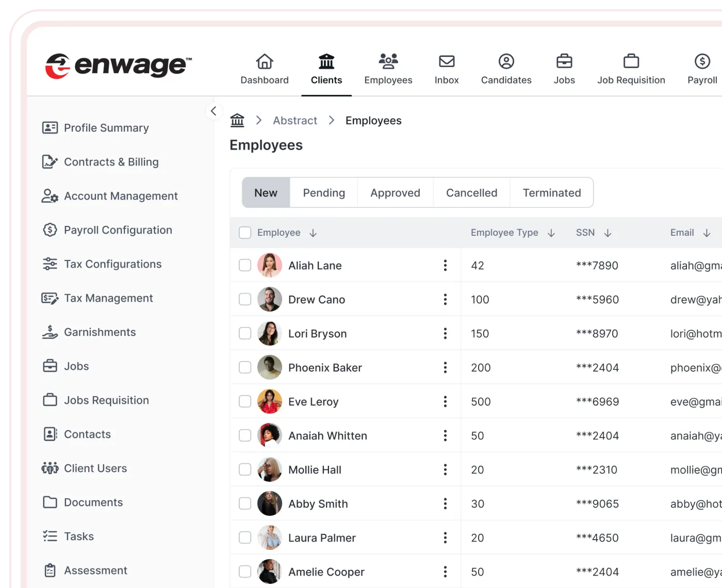Check the select-all Employee header checkbox
The height and width of the screenshot is (588, 722).
245,233
